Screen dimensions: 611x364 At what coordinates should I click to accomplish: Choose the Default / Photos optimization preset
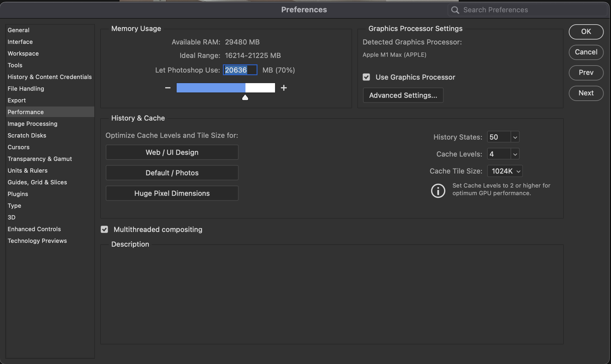pyautogui.click(x=172, y=173)
